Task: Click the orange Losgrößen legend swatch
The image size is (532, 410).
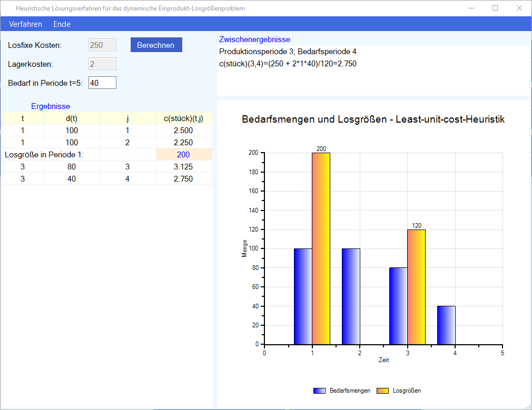Action: (x=383, y=391)
